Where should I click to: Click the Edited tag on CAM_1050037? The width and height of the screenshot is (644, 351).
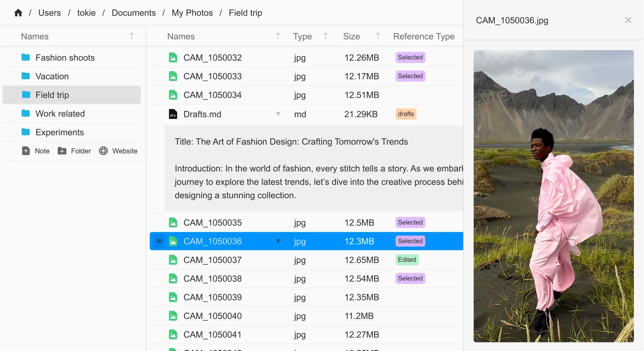[407, 260]
